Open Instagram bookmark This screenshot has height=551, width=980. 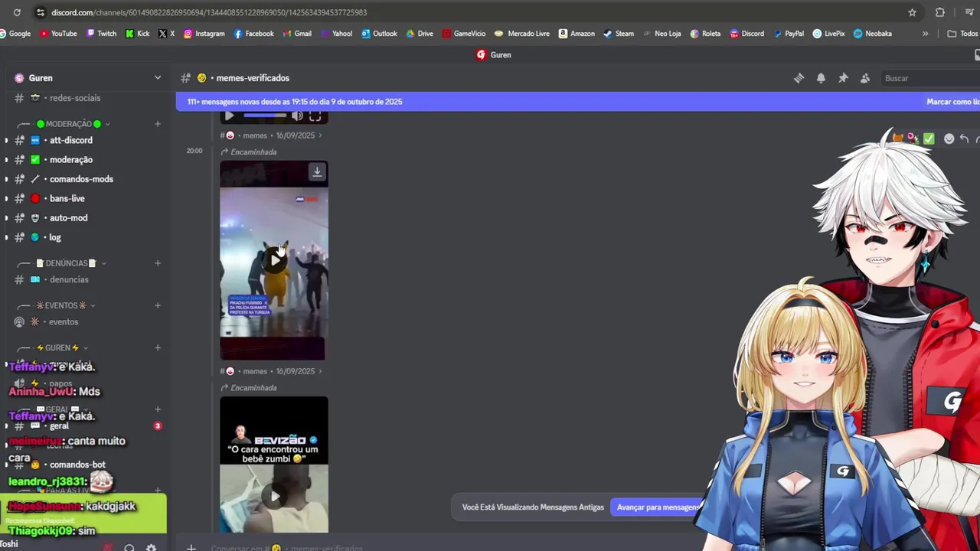click(204, 34)
